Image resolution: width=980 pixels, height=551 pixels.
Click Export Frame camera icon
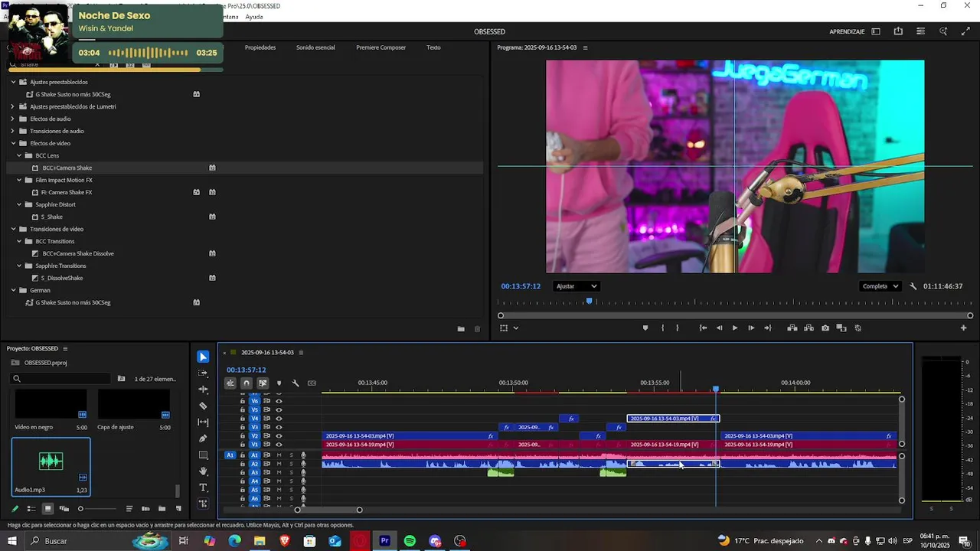825,328
